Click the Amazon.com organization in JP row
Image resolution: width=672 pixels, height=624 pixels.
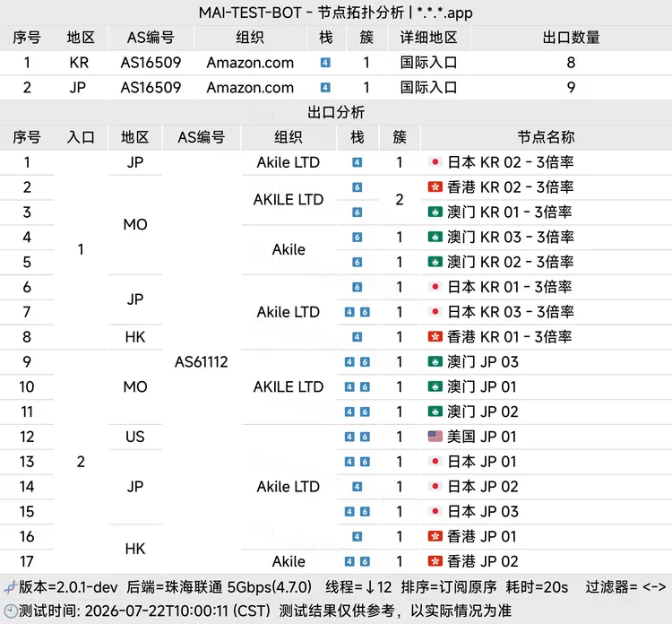(250, 88)
